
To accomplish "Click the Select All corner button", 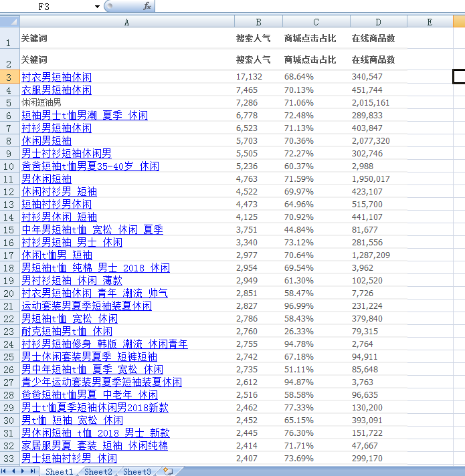I will [x=10, y=22].
